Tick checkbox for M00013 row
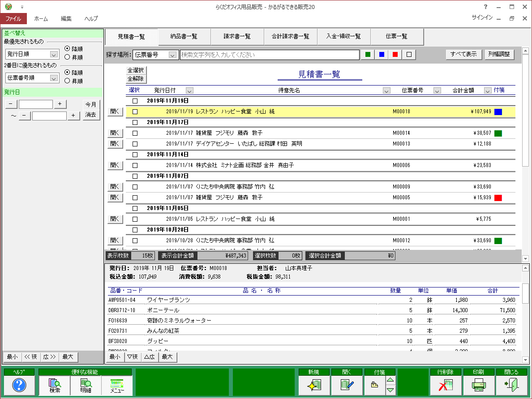 [x=135, y=144]
